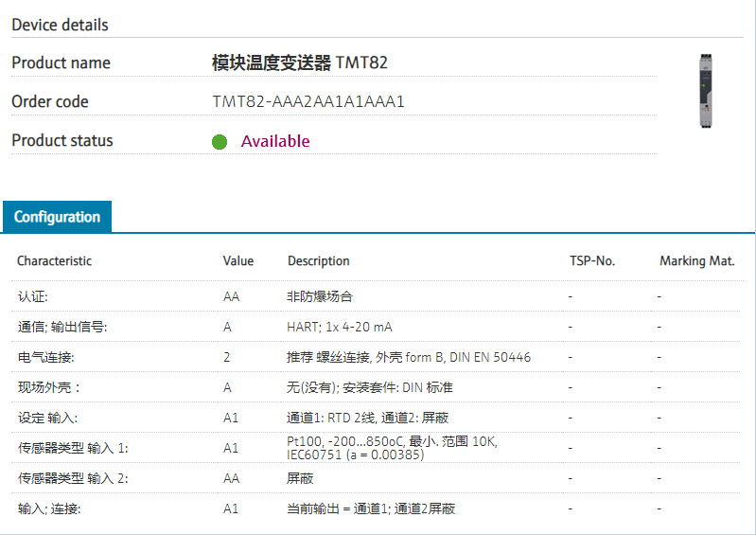Click the Pt100 sensor type description
This screenshot has width=756, height=535.
[392, 448]
